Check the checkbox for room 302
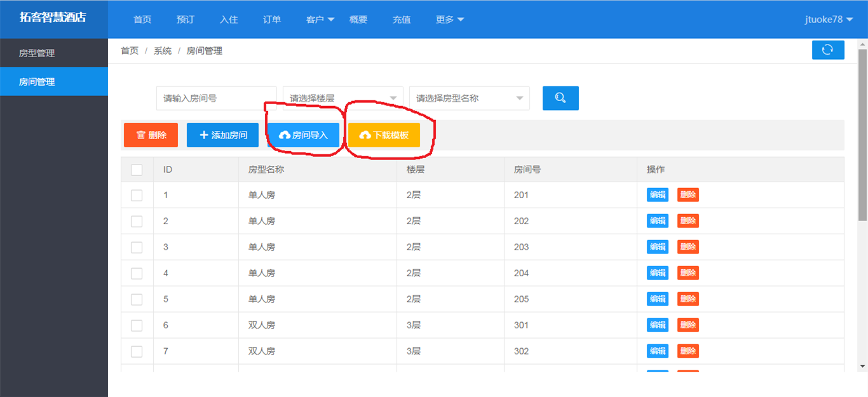868x397 pixels. (x=137, y=351)
